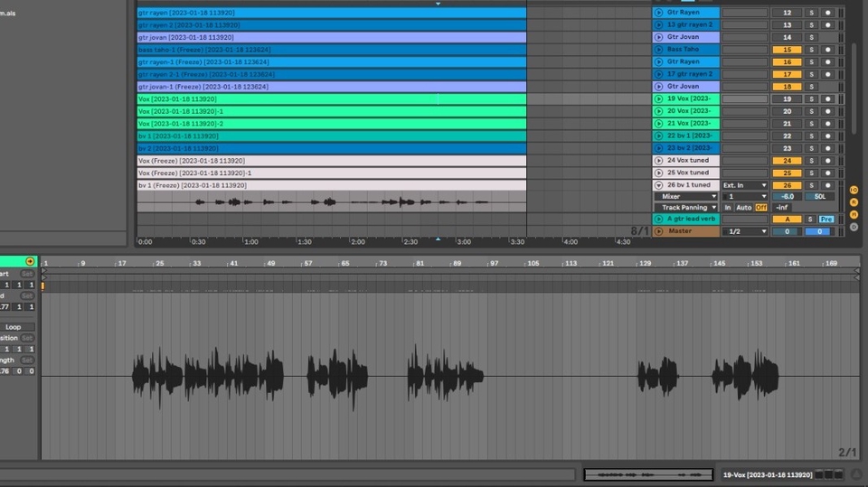Set the track 26 monitor to Off
This screenshot has height=487, width=868.
pos(761,208)
